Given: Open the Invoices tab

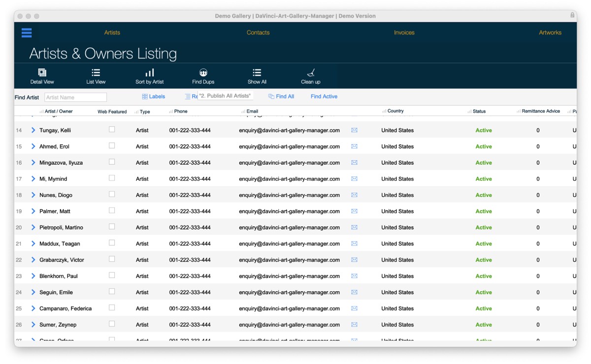Looking at the screenshot, I should click(404, 33).
